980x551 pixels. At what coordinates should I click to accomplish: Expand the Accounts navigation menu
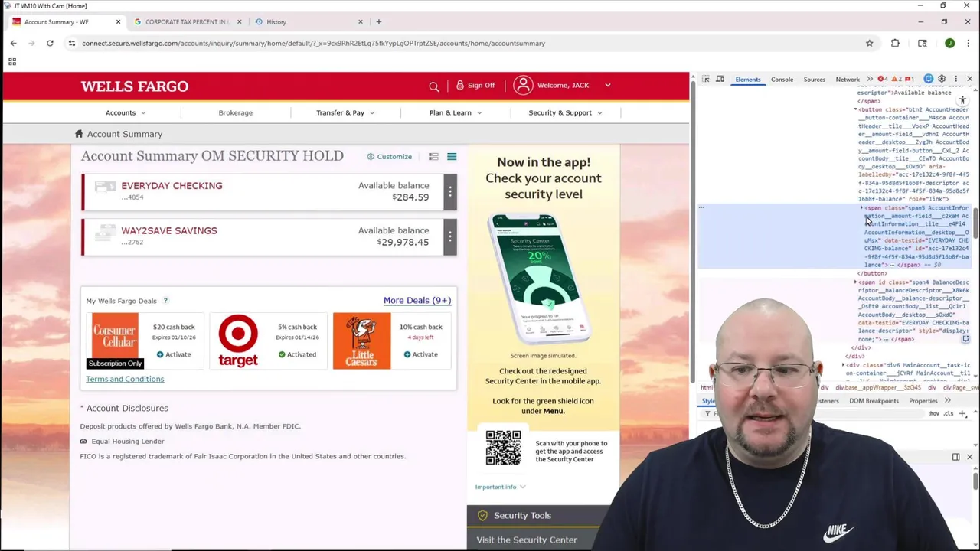[125, 112]
